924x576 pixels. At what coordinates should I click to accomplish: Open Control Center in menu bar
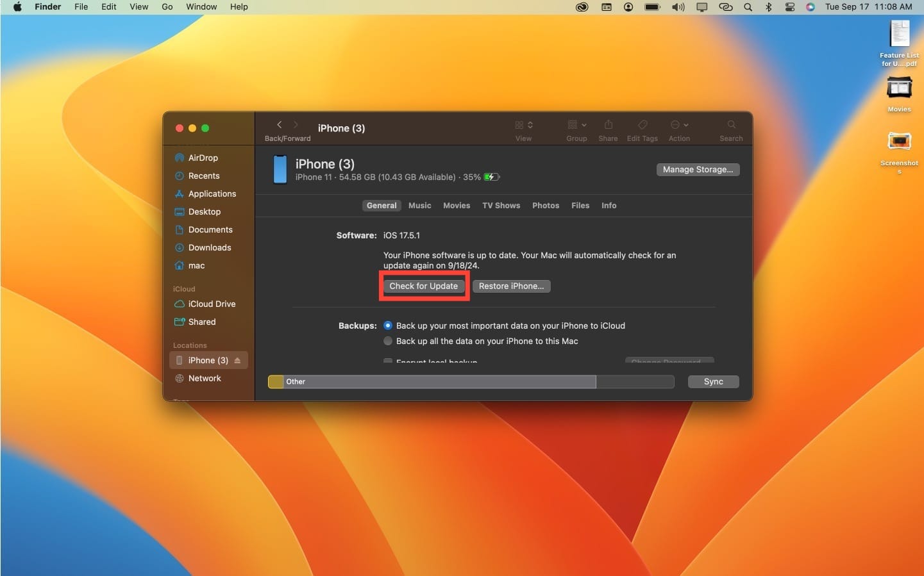(x=790, y=7)
